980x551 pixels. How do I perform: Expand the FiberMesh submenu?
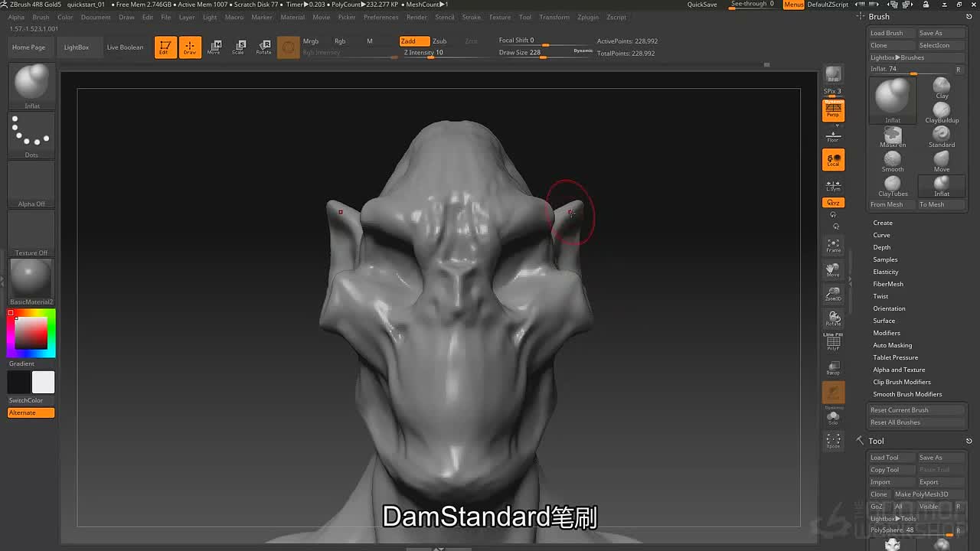pos(888,284)
